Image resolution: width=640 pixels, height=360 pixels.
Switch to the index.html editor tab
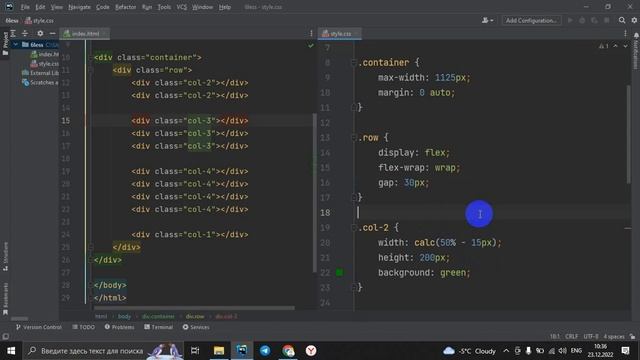coord(85,33)
